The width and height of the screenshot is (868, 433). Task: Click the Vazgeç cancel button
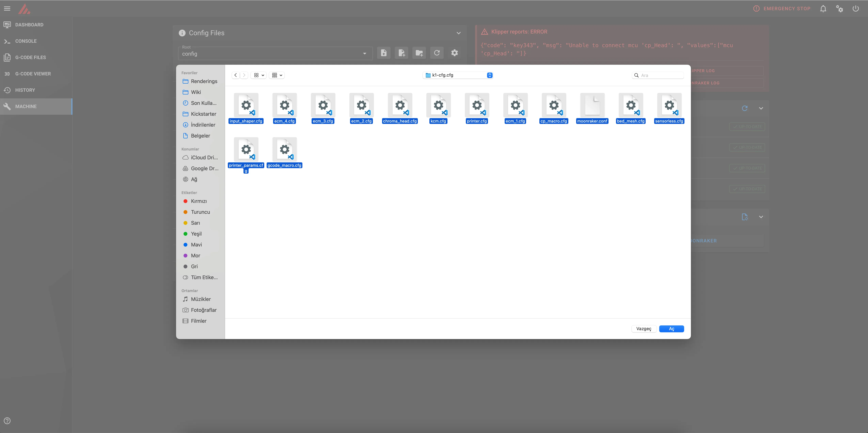click(x=644, y=328)
